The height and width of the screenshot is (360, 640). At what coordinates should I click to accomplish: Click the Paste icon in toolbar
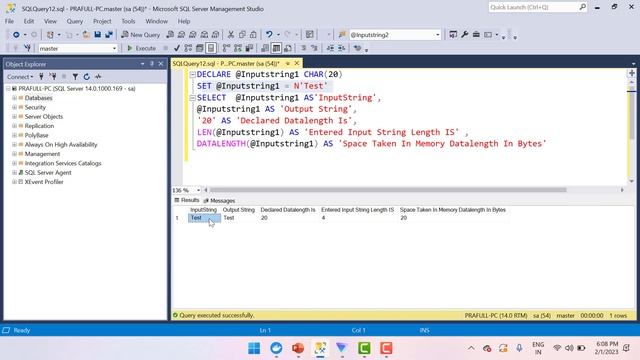(253, 35)
